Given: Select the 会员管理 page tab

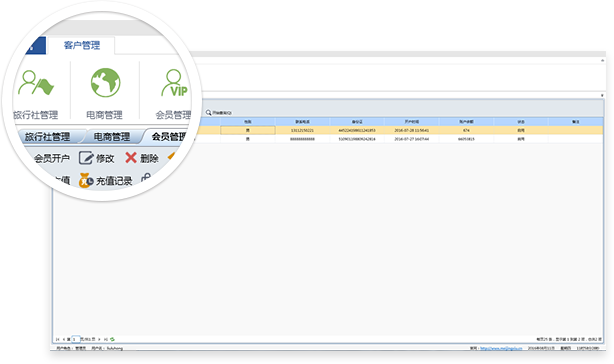Looking at the screenshot, I should (x=168, y=137).
